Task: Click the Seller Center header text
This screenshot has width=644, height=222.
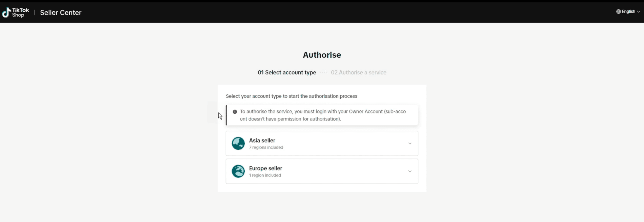Action: coord(61,13)
